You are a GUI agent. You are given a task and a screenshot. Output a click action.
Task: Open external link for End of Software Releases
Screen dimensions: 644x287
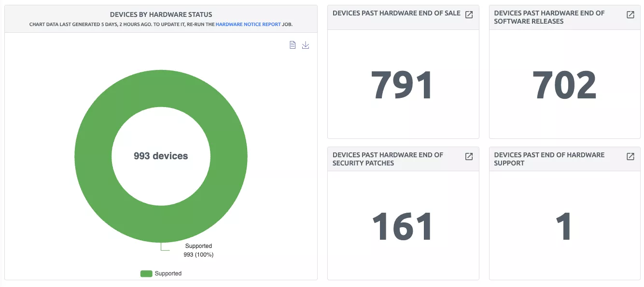[x=630, y=14]
